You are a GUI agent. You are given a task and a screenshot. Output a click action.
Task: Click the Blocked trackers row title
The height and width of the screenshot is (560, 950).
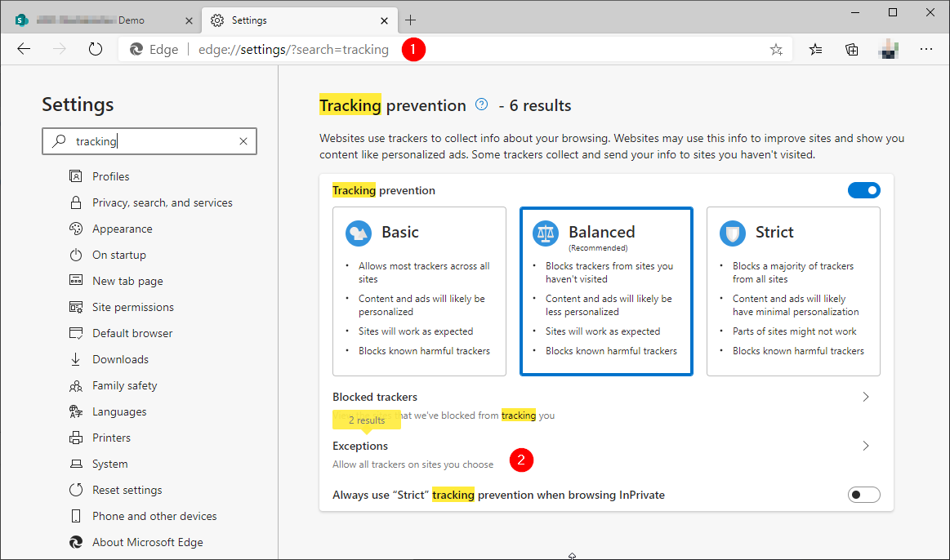[x=375, y=397]
